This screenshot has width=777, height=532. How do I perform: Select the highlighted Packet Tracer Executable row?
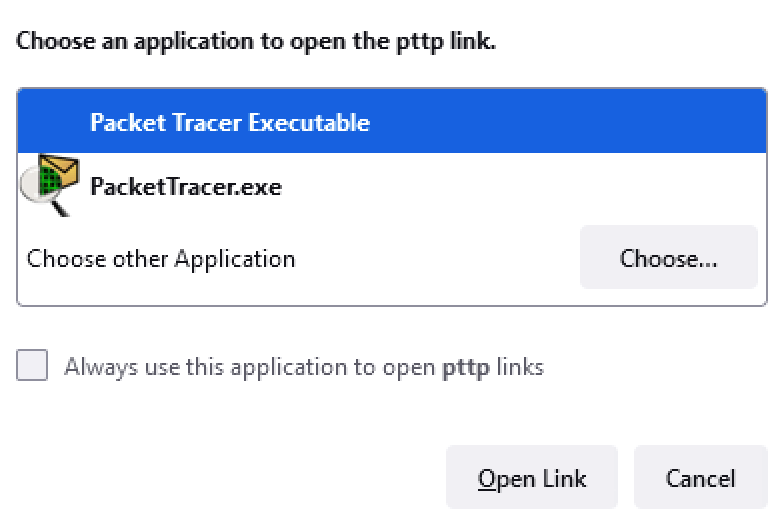pyautogui.click(x=392, y=121)
